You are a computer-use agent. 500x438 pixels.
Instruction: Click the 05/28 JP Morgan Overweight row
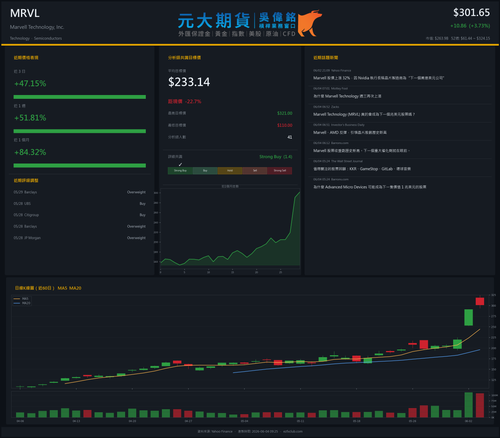pos(80,238)
